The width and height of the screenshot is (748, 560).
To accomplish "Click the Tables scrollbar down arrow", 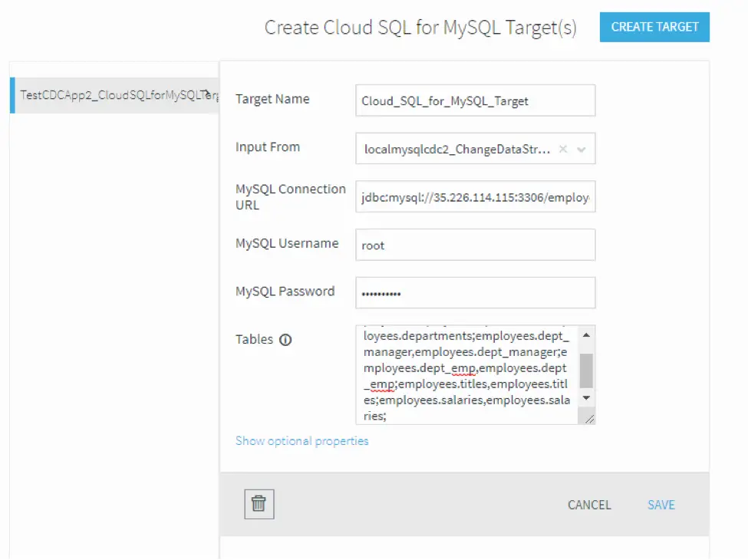I will [x=586, y=398].
